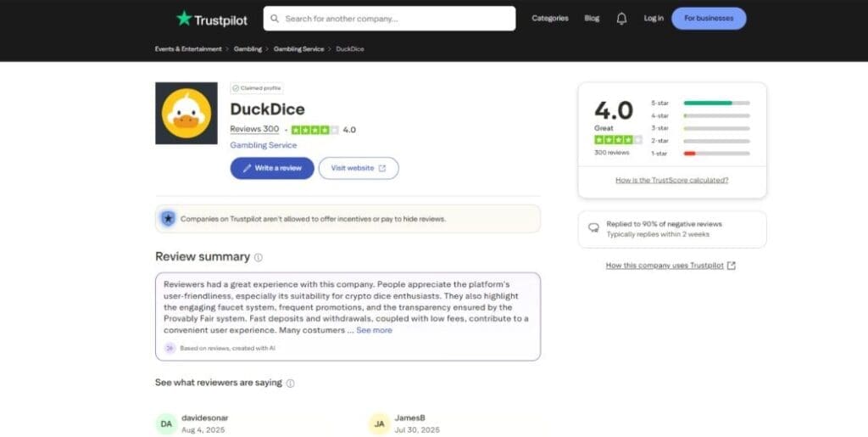Image resolution: width=868 pixels, height=437 pixels.
Task: Click the Visit website button
Action: tap(358, 168)
